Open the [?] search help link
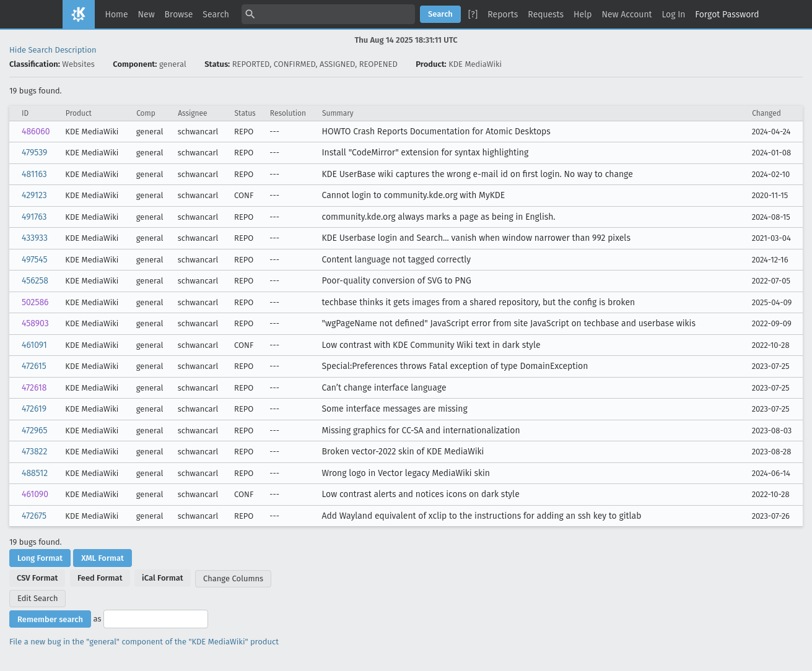This screenshot has height=671, width=812. [x=473, y=14]
